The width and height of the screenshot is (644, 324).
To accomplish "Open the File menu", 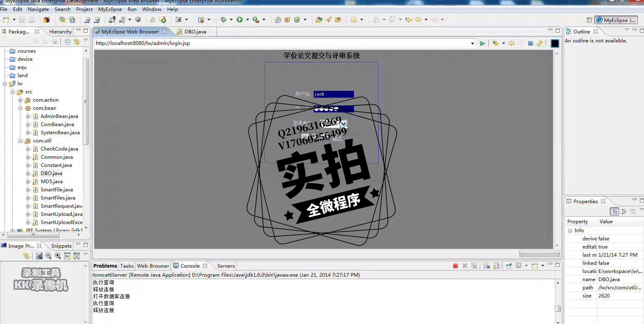I will (x=4, y=9).
